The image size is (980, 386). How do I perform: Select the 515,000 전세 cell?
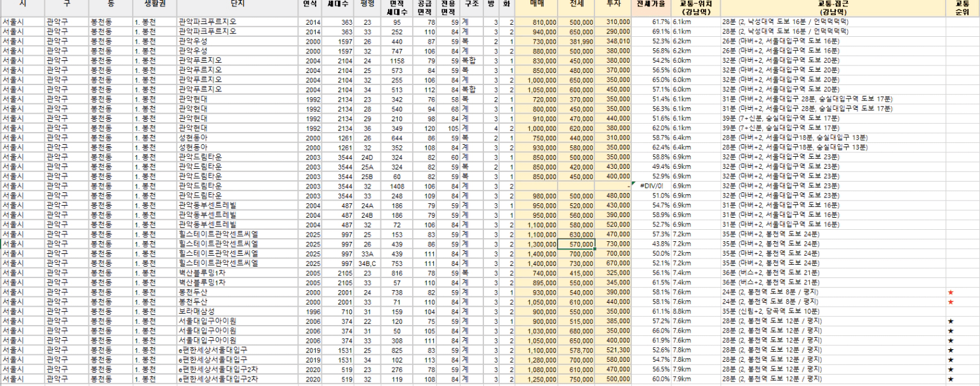pos(577,321)
